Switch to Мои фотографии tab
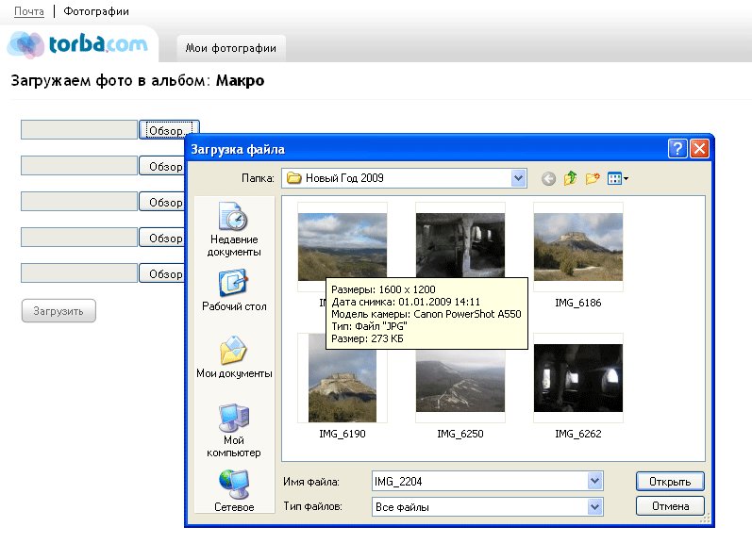This screenshot has width=752, height=560. tap(231, 48)
